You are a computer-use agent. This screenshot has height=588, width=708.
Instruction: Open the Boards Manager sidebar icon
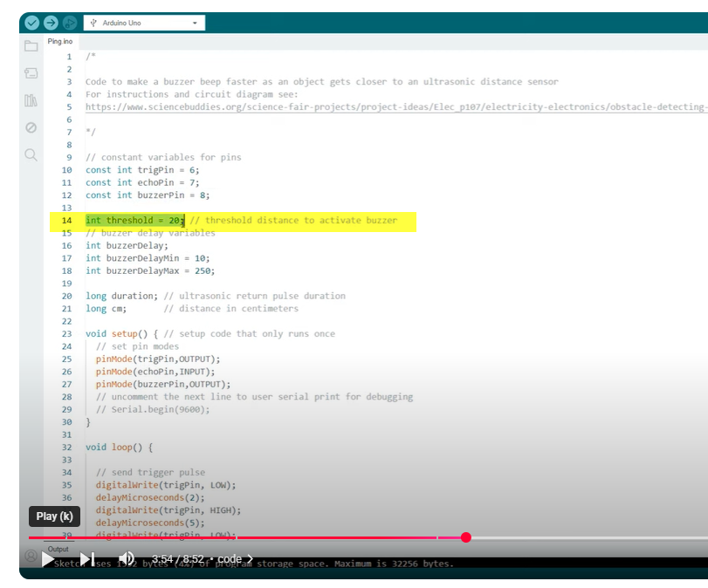(x=31, y=73)
